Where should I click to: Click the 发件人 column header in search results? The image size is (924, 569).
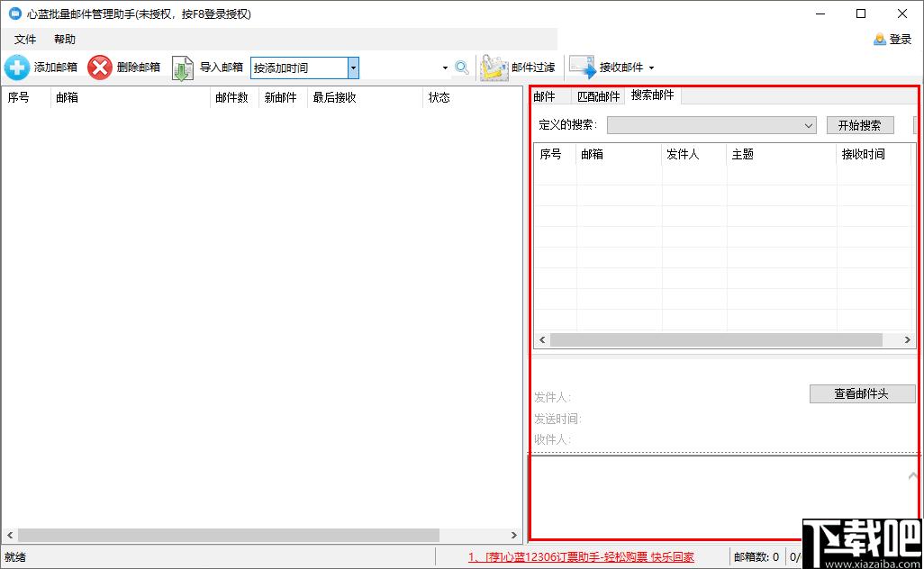(694, 154)
